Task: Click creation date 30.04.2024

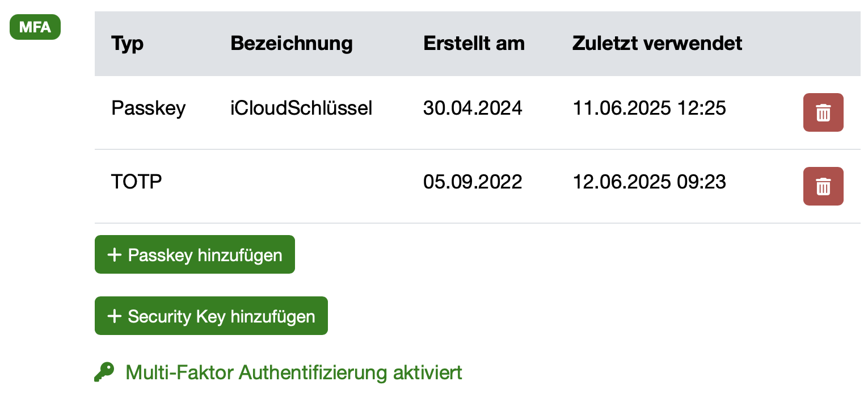Action: (x=473, y=108)
